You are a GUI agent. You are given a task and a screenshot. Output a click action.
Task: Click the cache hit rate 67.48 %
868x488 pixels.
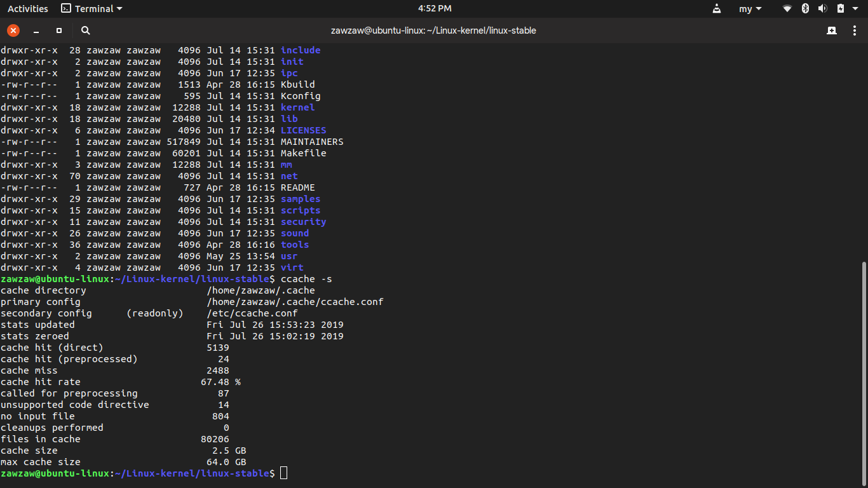[x=220, y=382]
